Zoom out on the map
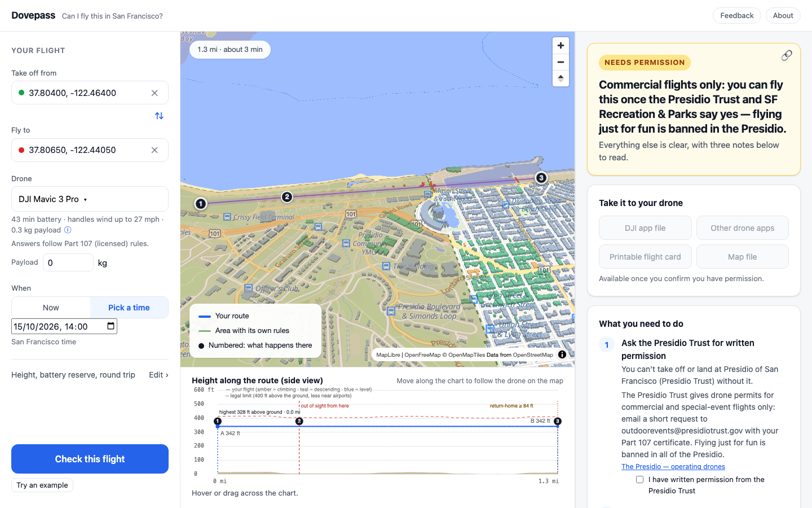The height and width of the screenshot is (508, 812). tap(561, 62)
